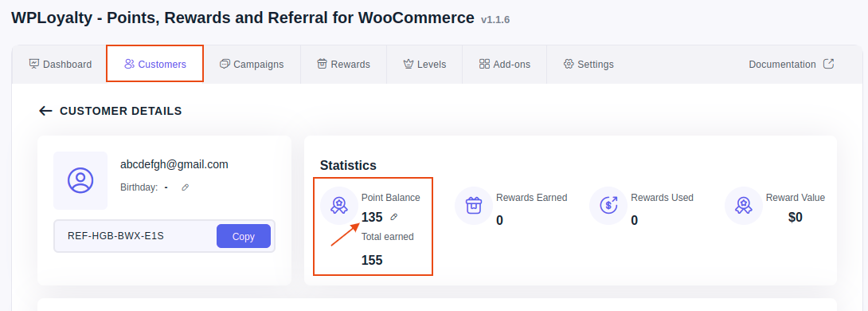Click the Levels crown icon
This screenshot has width=868, height=311.
[x=409, y=64]
